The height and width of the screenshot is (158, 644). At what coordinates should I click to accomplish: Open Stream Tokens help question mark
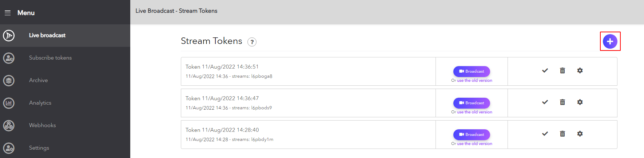click(x=252, y=42)
